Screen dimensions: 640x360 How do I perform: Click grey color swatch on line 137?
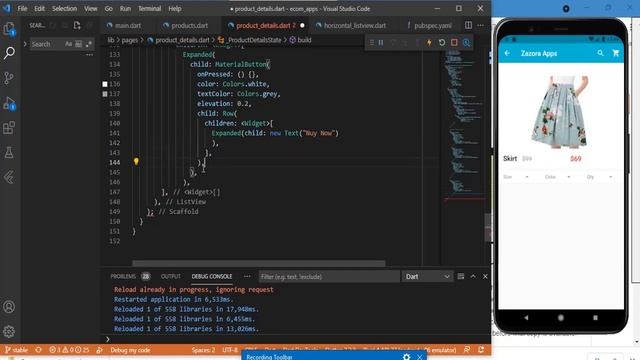pos(105,94)
